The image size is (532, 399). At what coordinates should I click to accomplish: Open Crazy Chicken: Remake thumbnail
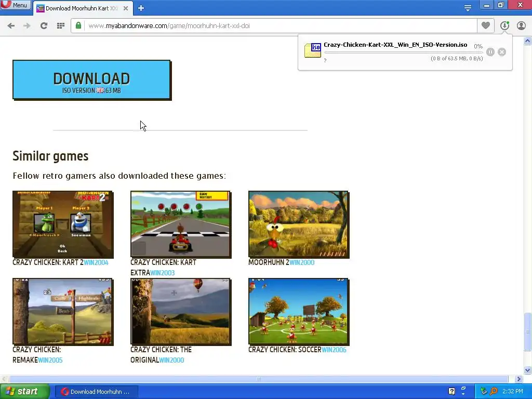pyautogui.click(x=63, y=312)
